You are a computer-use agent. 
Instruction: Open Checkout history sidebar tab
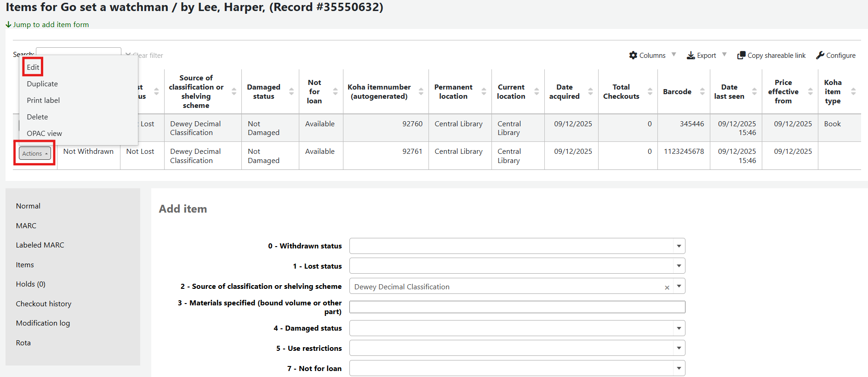click(44, 304)
